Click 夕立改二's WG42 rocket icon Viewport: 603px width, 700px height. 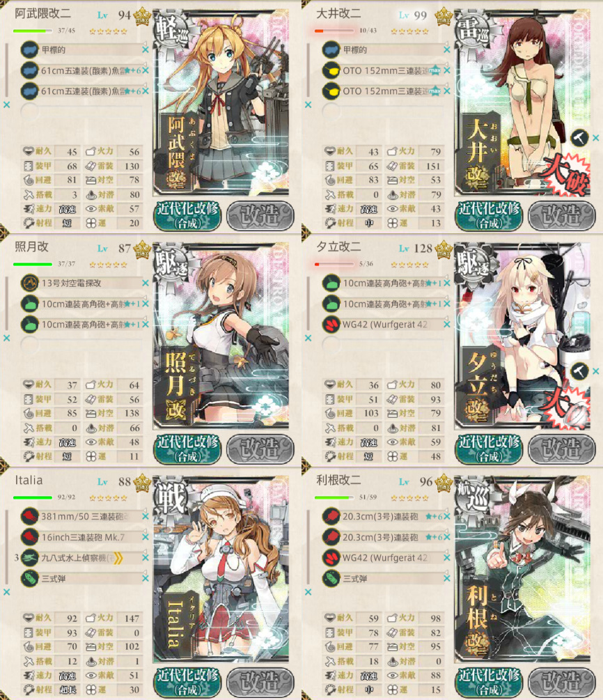click(331, 324)
